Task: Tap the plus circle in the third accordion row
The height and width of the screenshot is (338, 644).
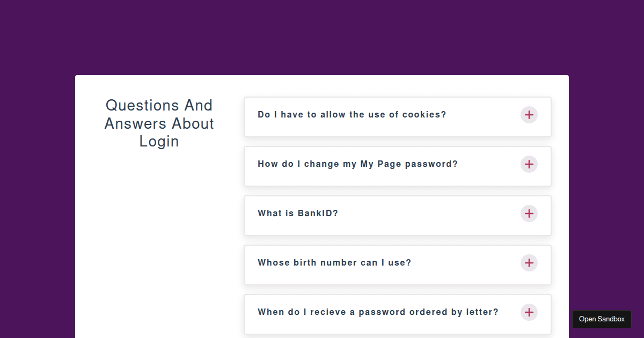Action: tap(529, 214)
